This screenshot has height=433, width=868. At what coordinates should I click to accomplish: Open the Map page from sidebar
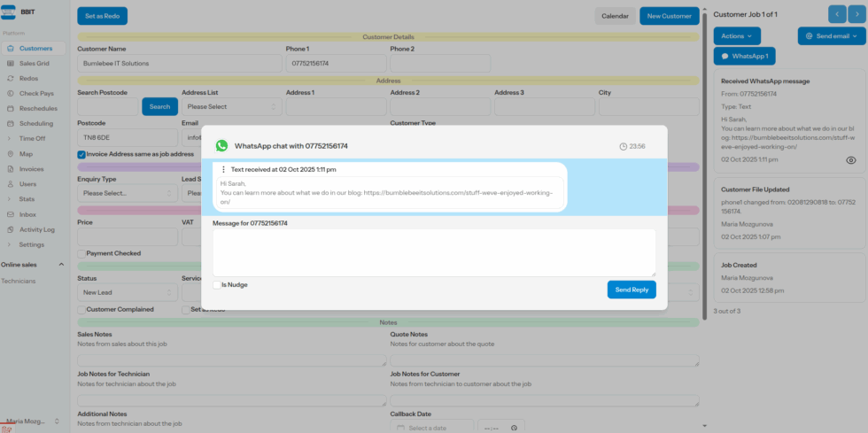point(26,154)
